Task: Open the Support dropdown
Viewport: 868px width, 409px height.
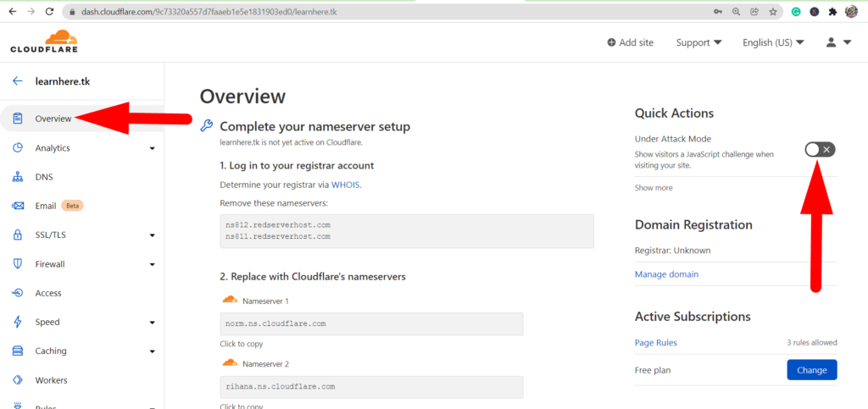Action: (x=698, y=42)
